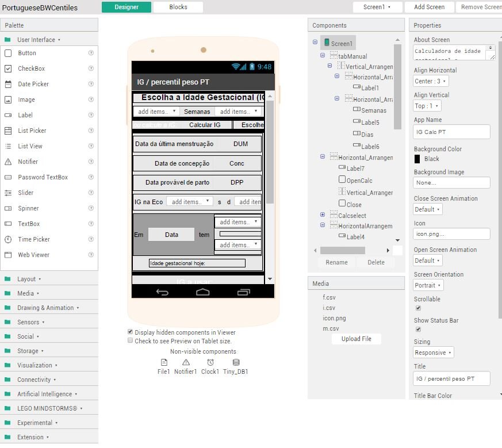Open the Screen Orientation Portrait dropdown
This screenshot has height=448, width=502.
pos(428,285)
